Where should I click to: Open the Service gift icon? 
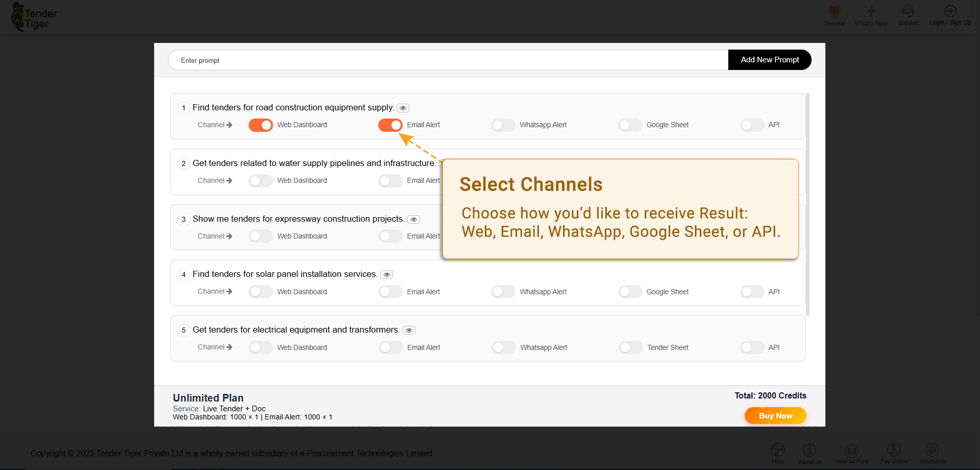point(834,12)
